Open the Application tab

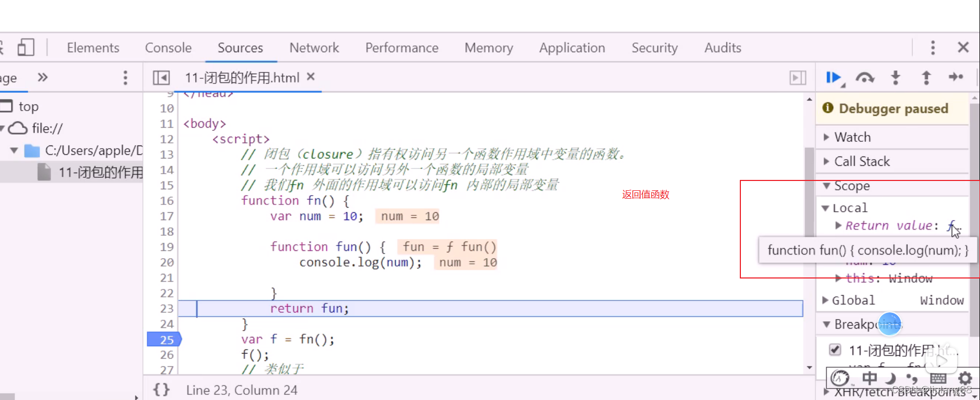[572, 47]
